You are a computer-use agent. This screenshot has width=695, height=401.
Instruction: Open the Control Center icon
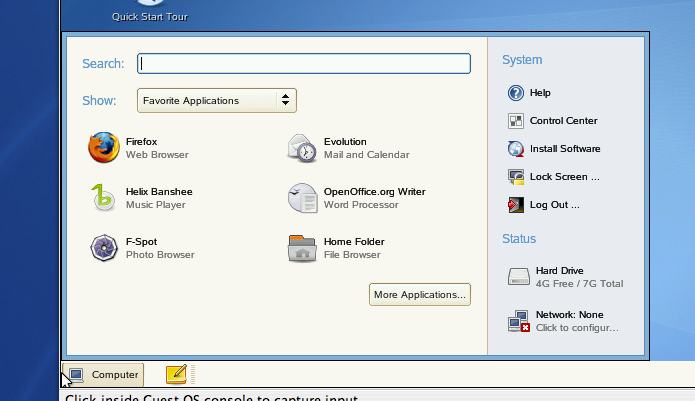click(515, 121)
